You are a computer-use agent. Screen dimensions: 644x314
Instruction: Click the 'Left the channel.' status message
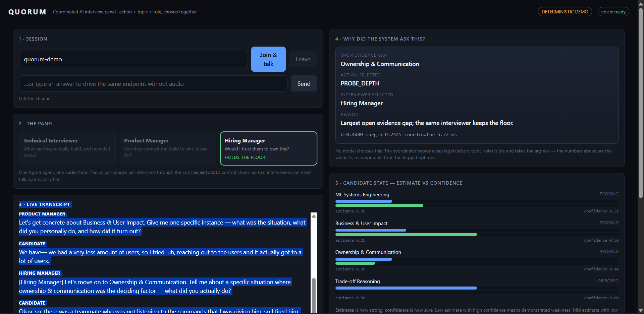tap(36, 99)
